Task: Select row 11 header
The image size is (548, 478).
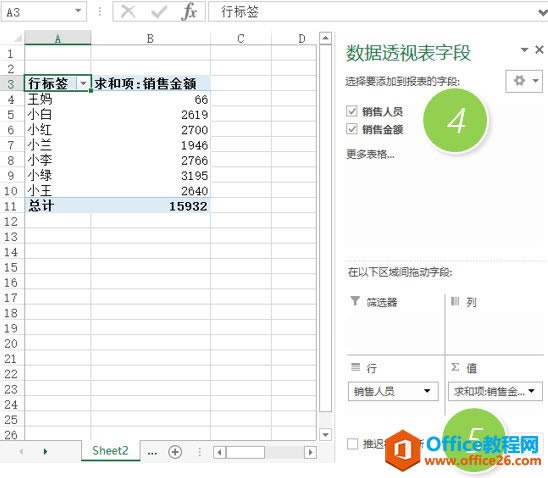Action: coord(11,206)
